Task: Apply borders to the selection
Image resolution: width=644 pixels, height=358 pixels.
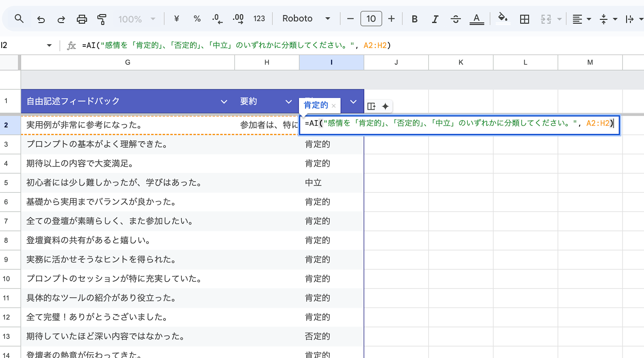Action: click(525, 18)
